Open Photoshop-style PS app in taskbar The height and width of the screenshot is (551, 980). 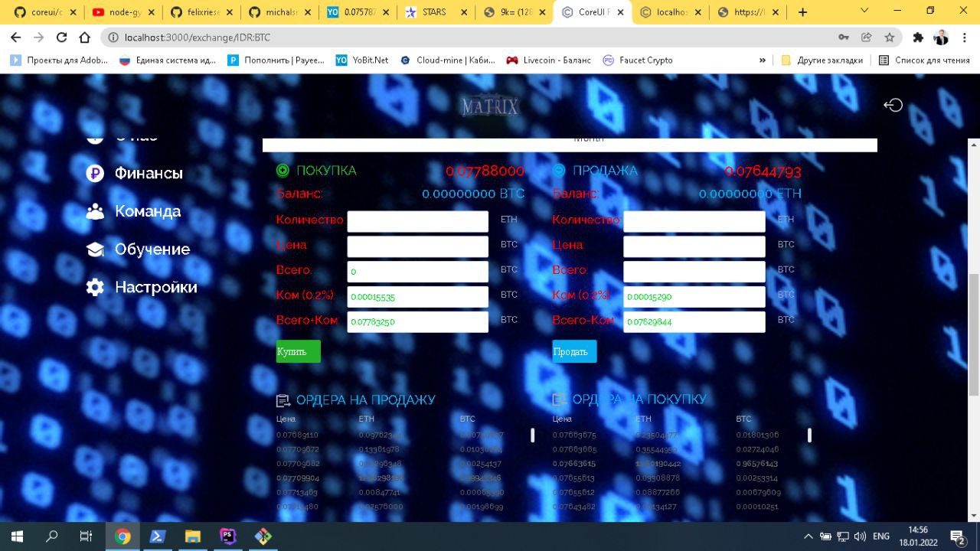[x=228, y=536]
